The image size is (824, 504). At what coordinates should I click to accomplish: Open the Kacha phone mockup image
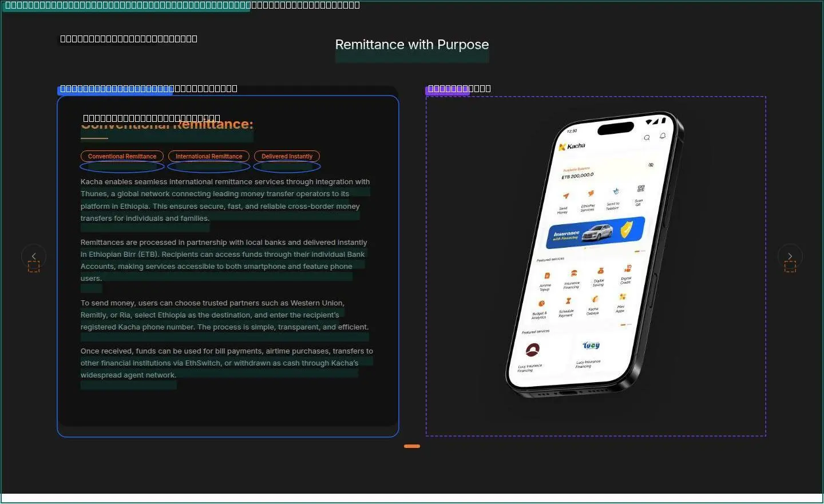point(596,255)
